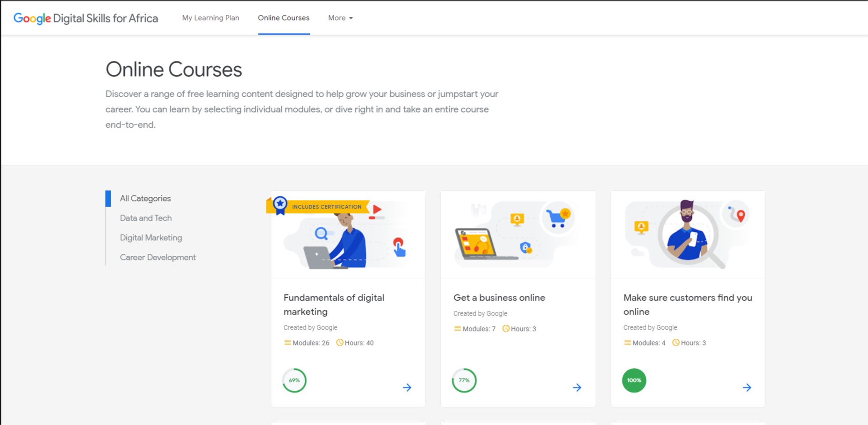
Task: Click the Hours: 40 text
Action: [359, 343]
